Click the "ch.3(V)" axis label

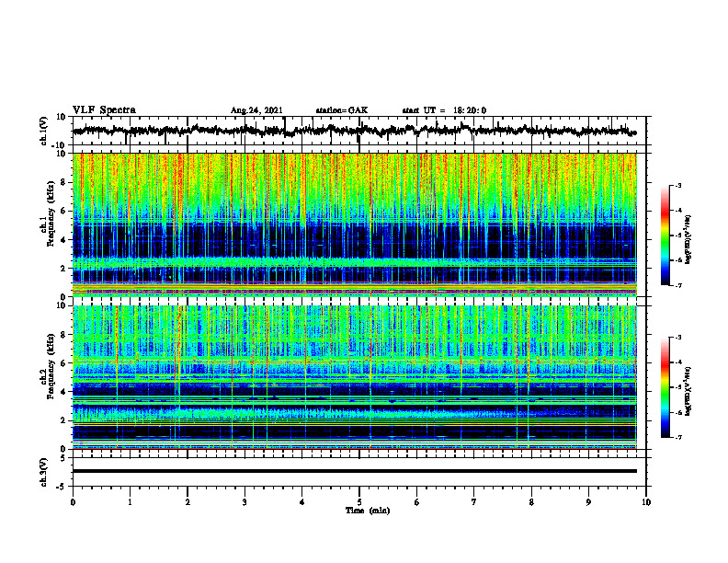click(x=44, y=473)
